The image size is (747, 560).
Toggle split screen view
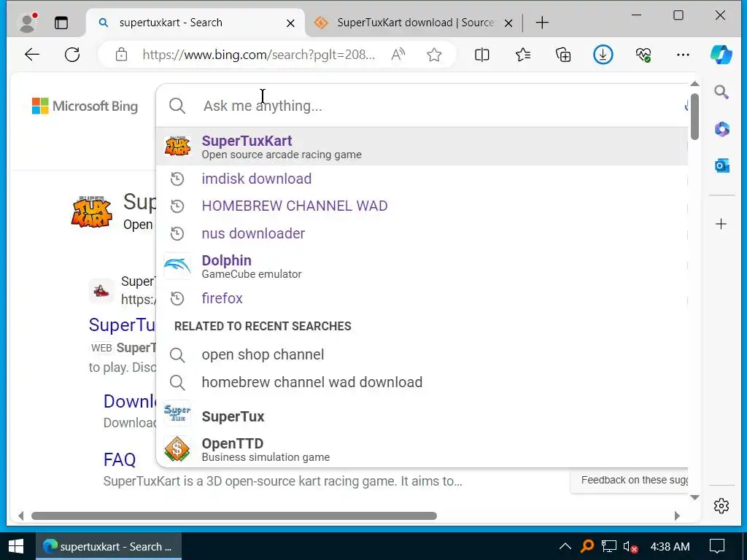click(x=481, y=55)
